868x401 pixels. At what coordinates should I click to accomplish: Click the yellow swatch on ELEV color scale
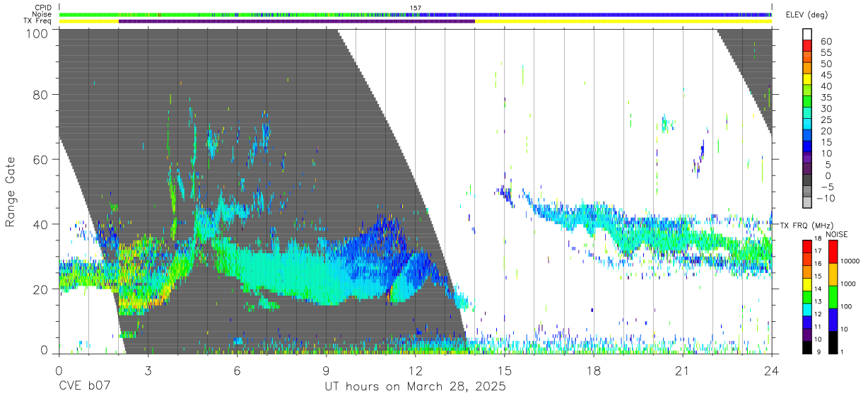807,79
